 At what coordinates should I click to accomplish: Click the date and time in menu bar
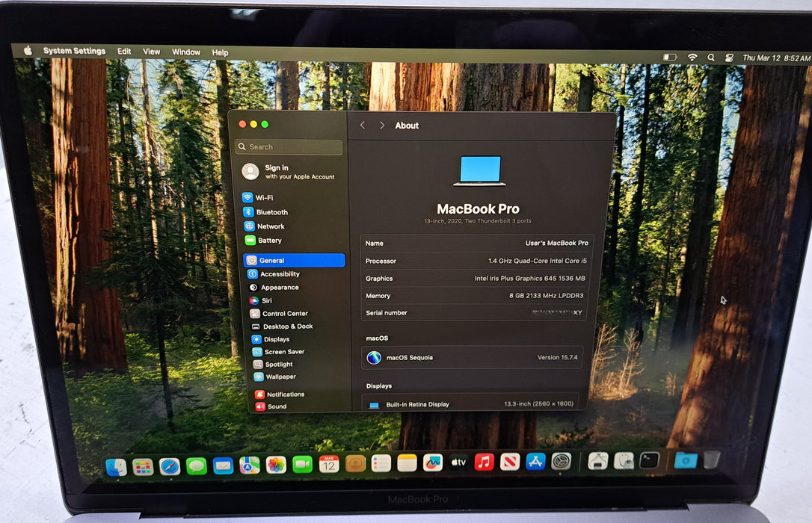tap(776, 58)
